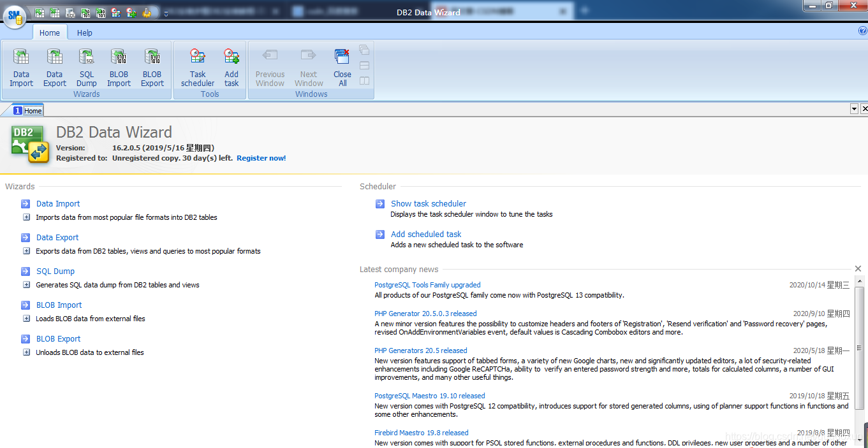
Task: Click the cascade windows small icon
Action: point(364,50)
